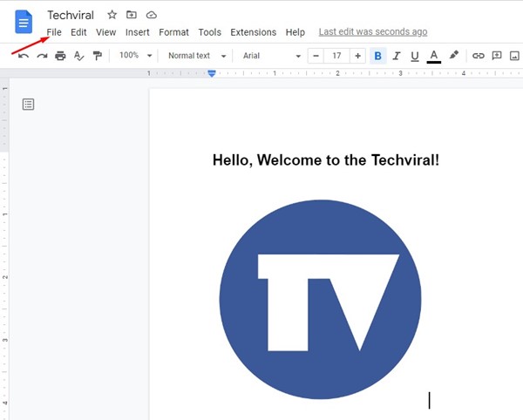
Task: Print the document using printer icon
Action: click(60, 56)
